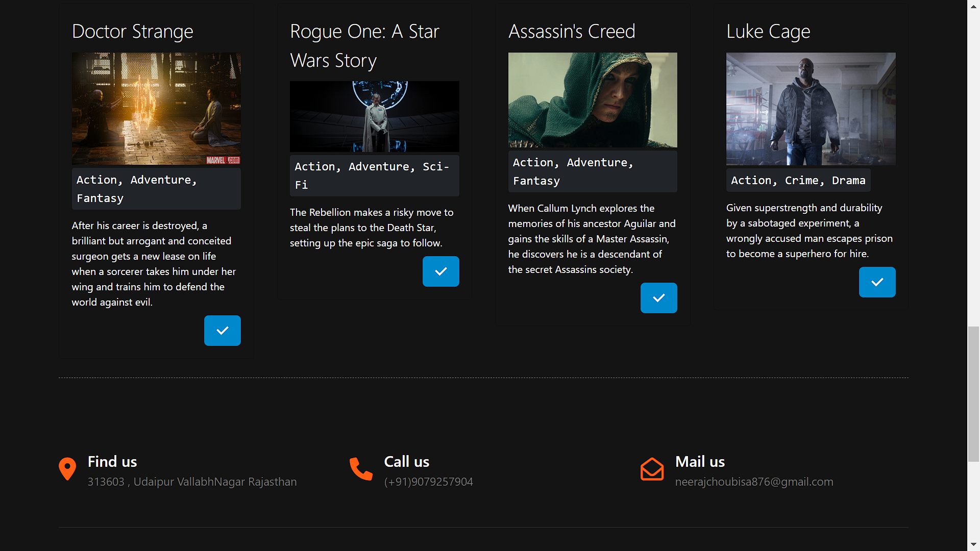Tap the checkmark button for Assassin's Creed
This screenshot has height=551, width=980.
[x=658, y=298]
